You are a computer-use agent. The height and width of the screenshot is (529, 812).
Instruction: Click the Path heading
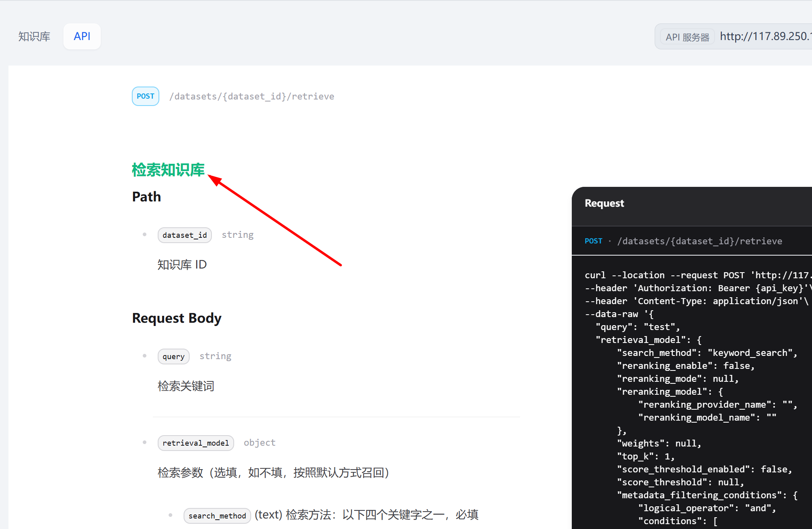(x=146, y=197)
